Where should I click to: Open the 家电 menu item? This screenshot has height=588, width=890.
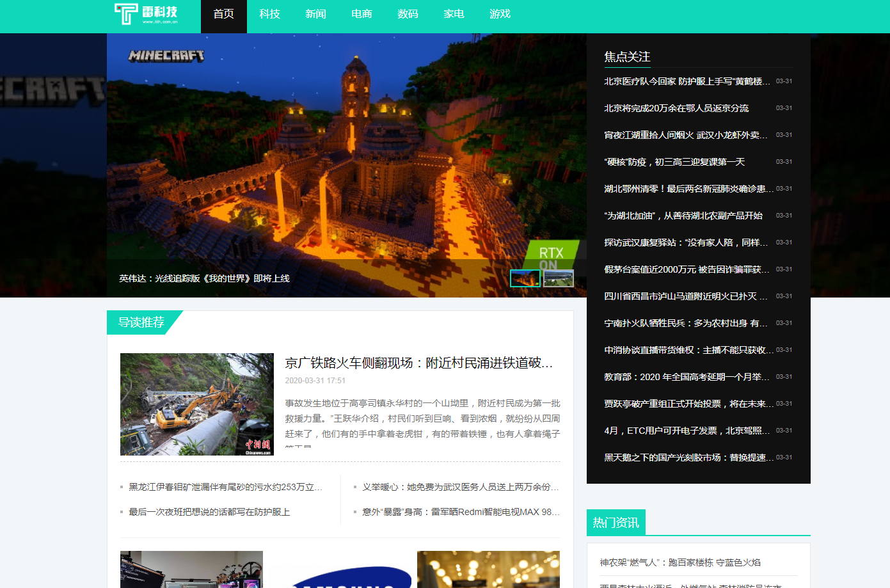tap(454, 14)
